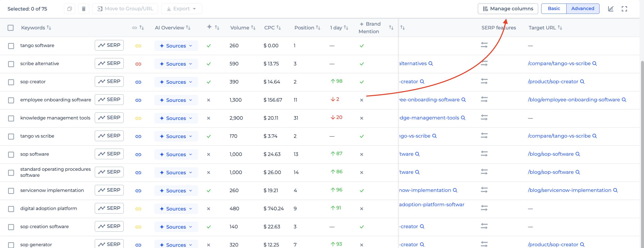Image resolution: width=644 pixels, height=248 pixels.
Task: Check the scribe alternative row checkbox
Action: (x=11, y=64)
